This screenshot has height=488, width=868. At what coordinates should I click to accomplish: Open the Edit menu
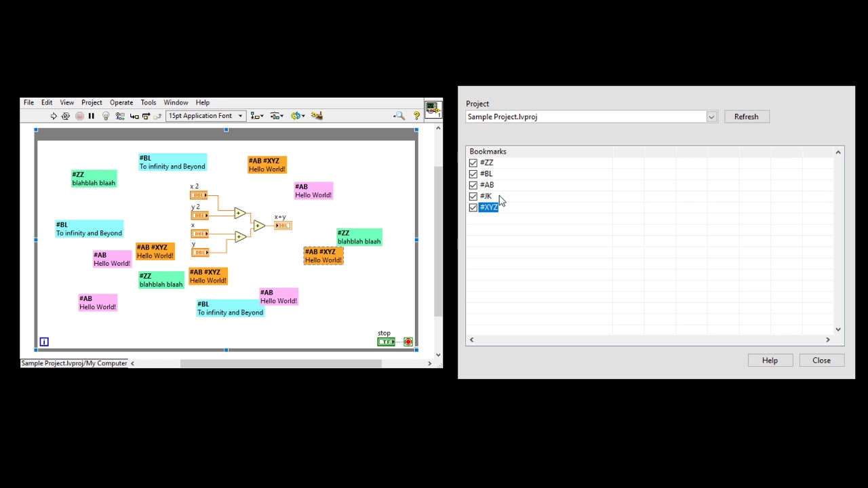47,102
